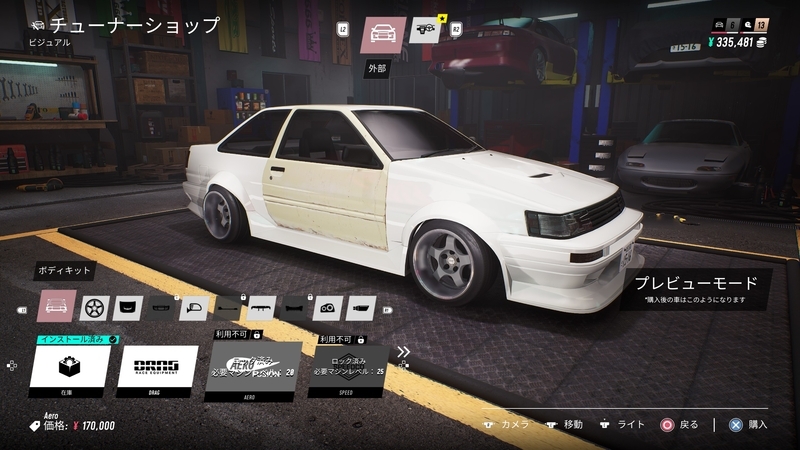Open the headlights category icon
This screenshot has width=800, height=450.
click(x=328, y=308)
